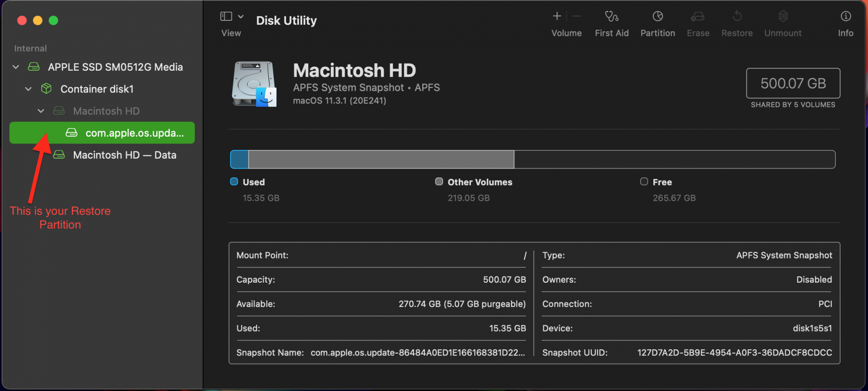Click the Macintosh HD — Data drive icon
868x391 pixels.
click(x=59, y=155)
